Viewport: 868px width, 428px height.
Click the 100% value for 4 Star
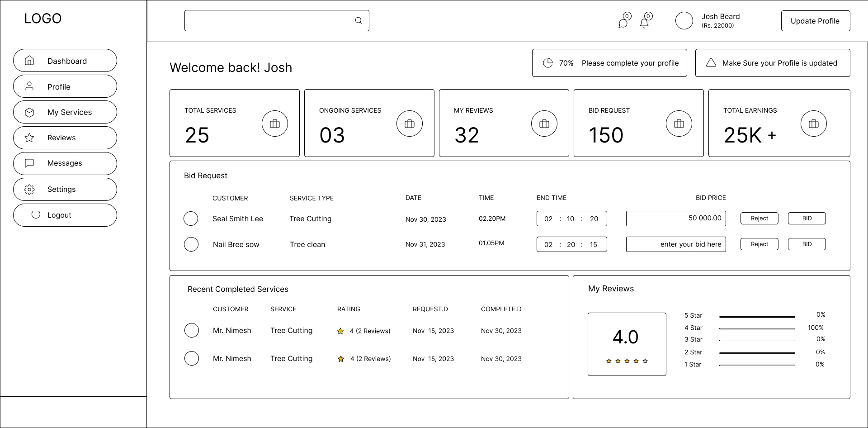click(x=816, y=328)
